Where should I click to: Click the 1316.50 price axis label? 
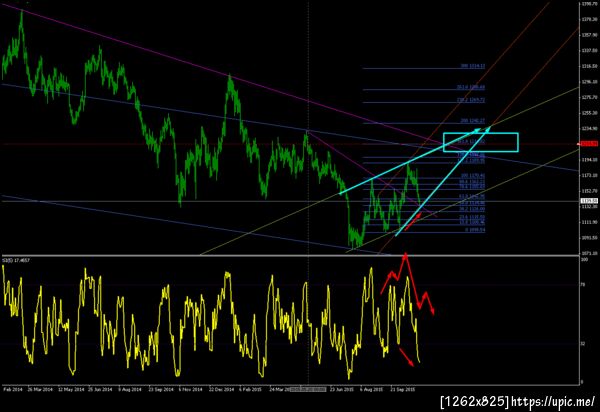(x=590, y=66)
